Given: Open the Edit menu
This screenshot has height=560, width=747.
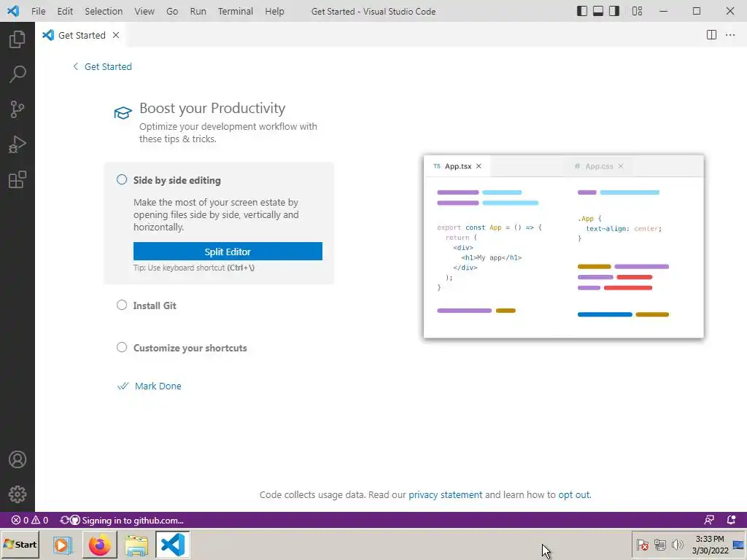Looking at the screenshot, I should (x=65, y=11).
